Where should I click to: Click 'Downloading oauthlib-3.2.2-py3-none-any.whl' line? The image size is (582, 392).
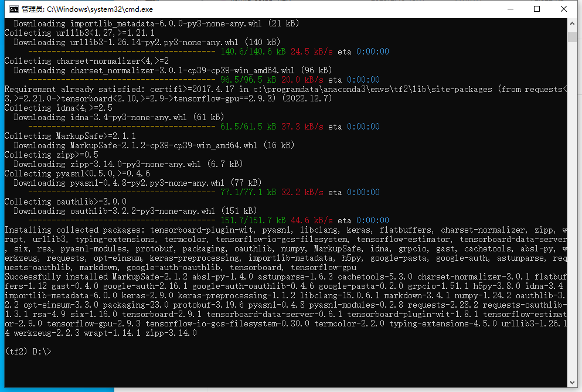pos(135,211)
